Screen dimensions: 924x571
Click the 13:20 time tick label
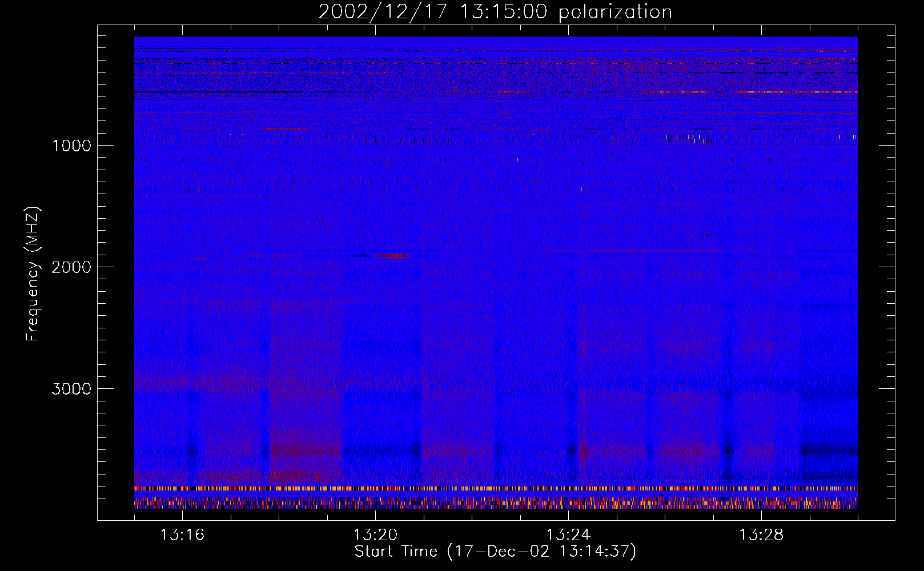pos(375,535)
